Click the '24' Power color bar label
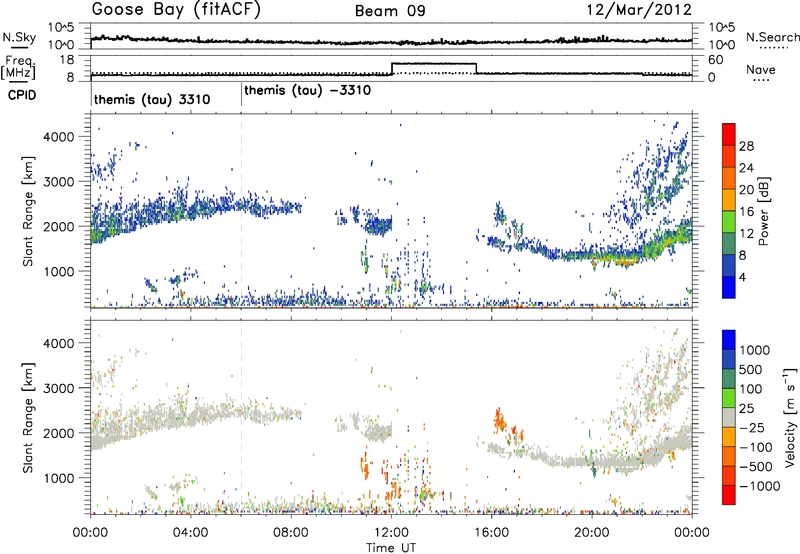This screenshot has width=800, height=554. tap(746, 168)
